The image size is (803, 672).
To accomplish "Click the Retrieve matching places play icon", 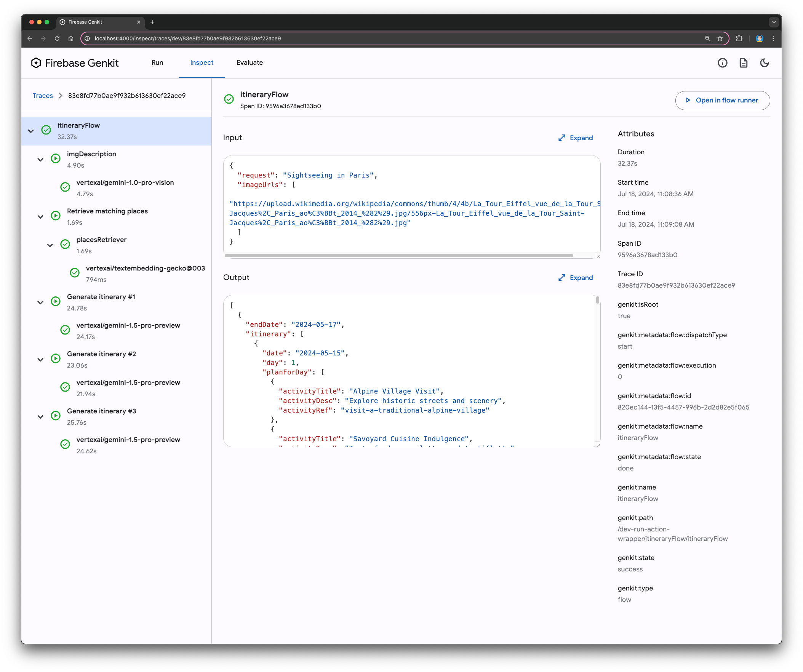I will tap(56, 216).
